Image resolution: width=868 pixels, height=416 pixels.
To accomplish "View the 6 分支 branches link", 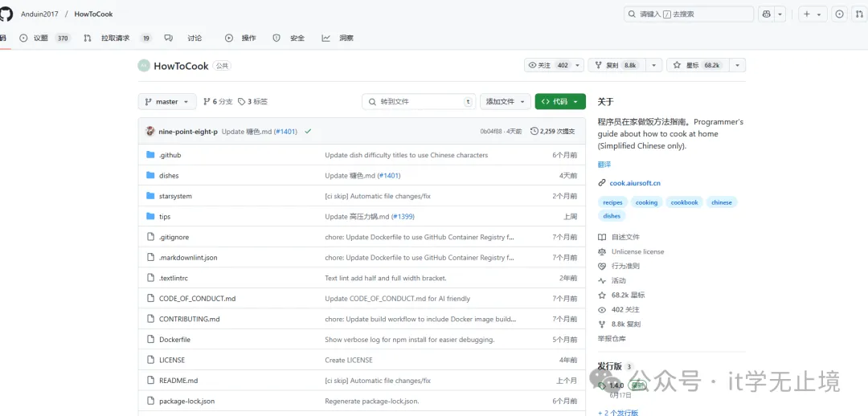I will (218, 102).
